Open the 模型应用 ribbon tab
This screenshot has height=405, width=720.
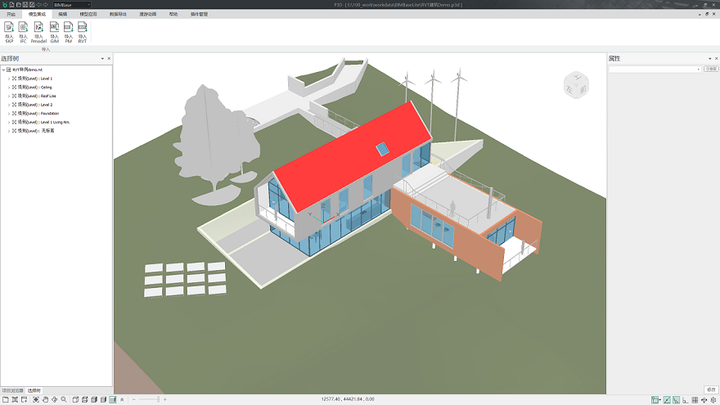tap(88, 14)
